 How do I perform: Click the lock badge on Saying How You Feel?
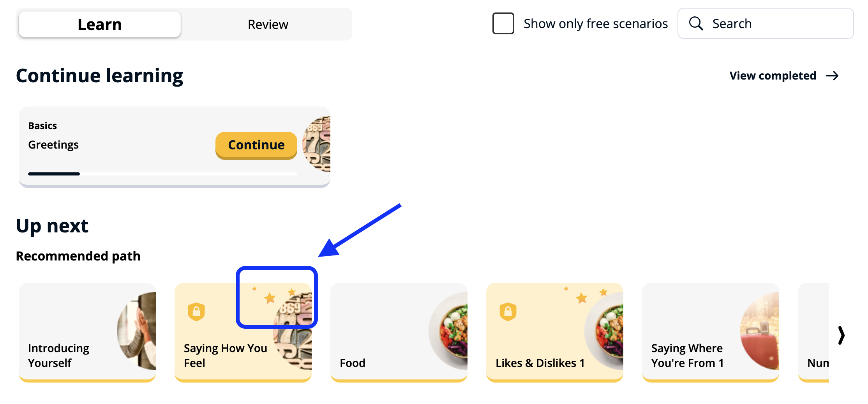point(196,312)
